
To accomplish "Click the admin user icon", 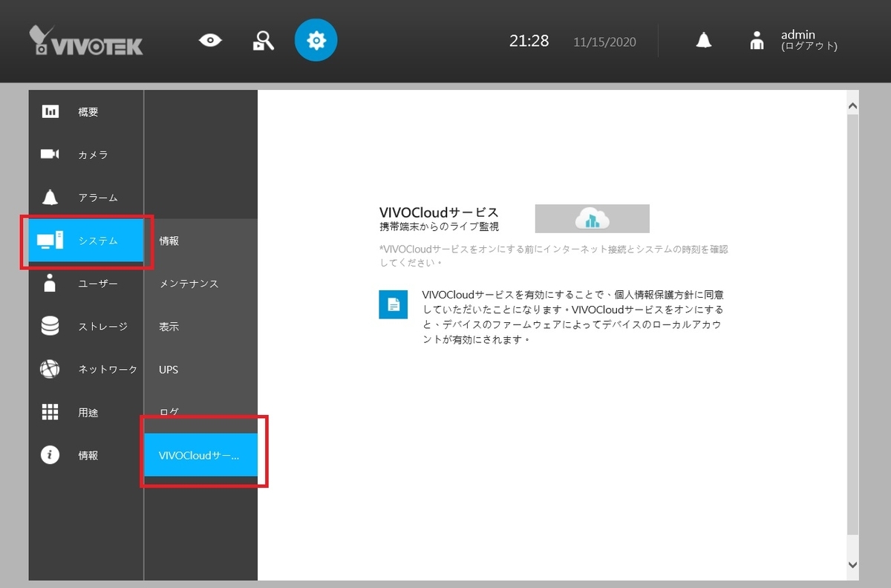I will coord(757,41).
